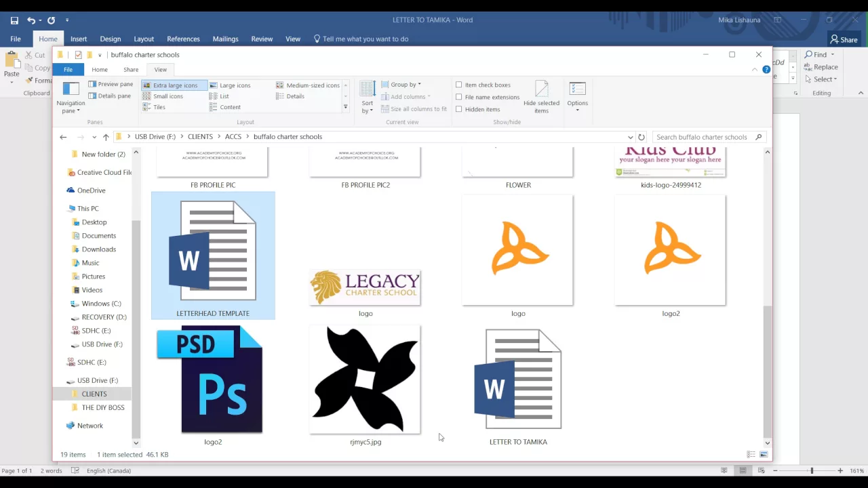Toggle the Preview pane
This screenshot has width=868, height=488.
tap(111, 84)
